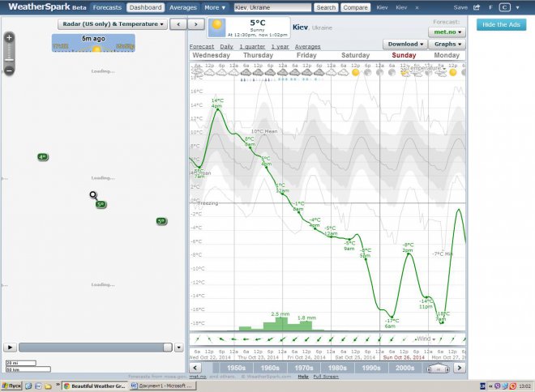
Task: Zoom out on the radar map
Action: (9, 70)
